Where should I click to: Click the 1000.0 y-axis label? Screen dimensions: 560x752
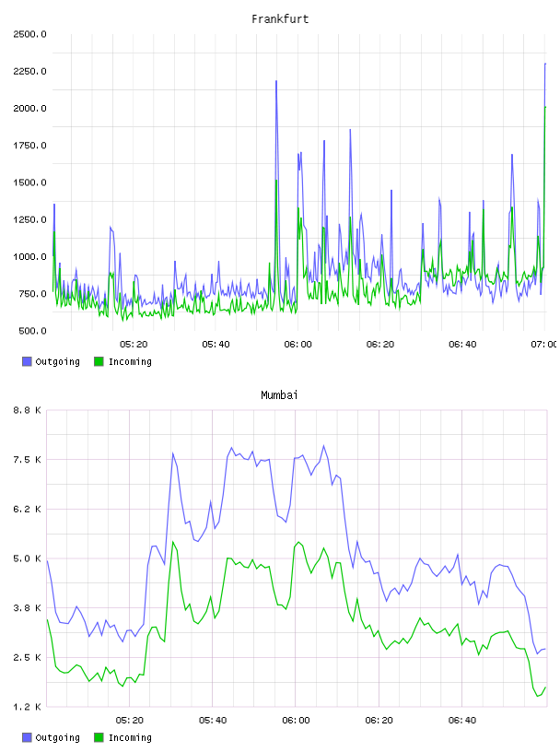pos(30,256)
